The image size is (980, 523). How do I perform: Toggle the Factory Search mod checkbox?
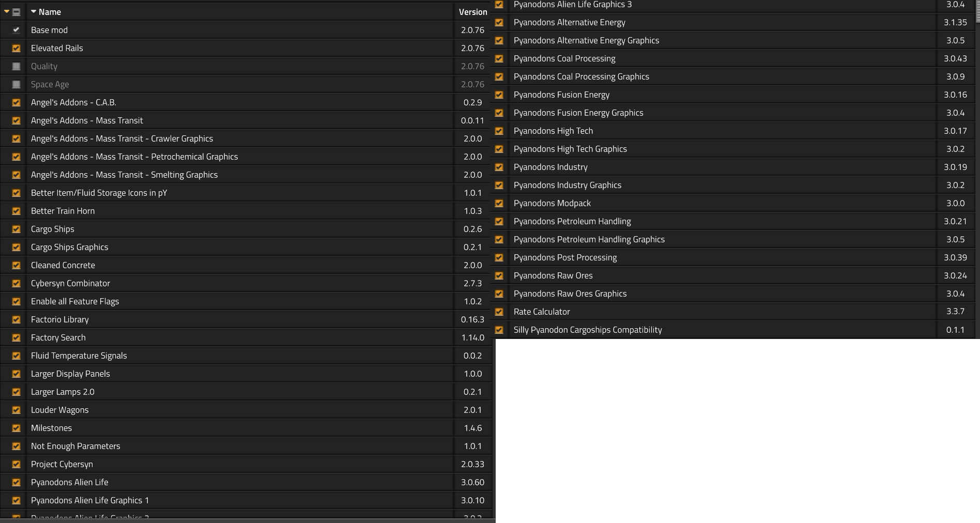coord(17,337)
